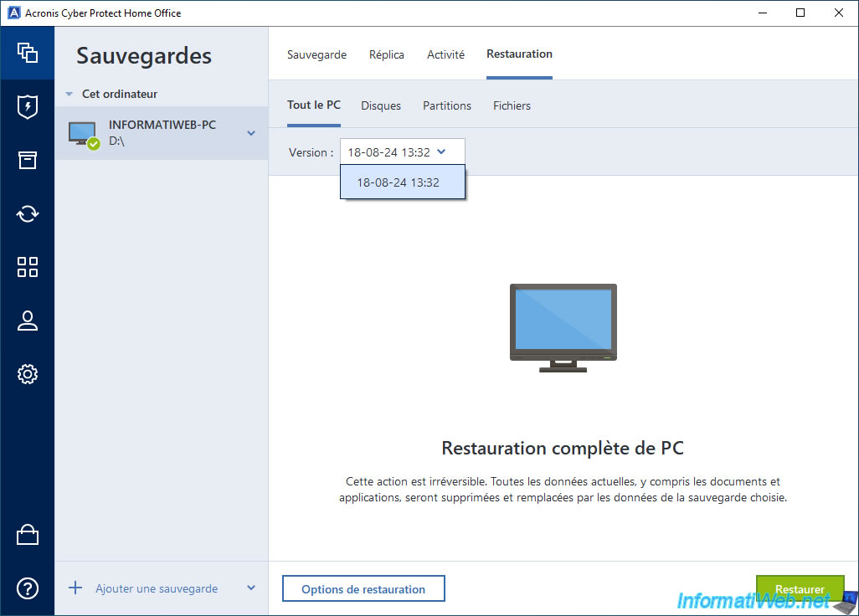
Task: Select the INFORMATIWEB-PC backup entry
Action: click(162, 133)
